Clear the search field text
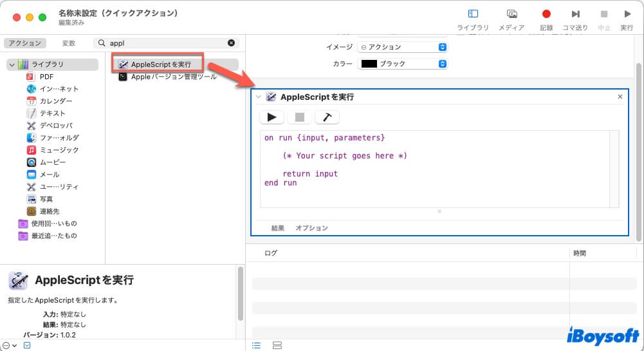 click(x=231, y=43)
